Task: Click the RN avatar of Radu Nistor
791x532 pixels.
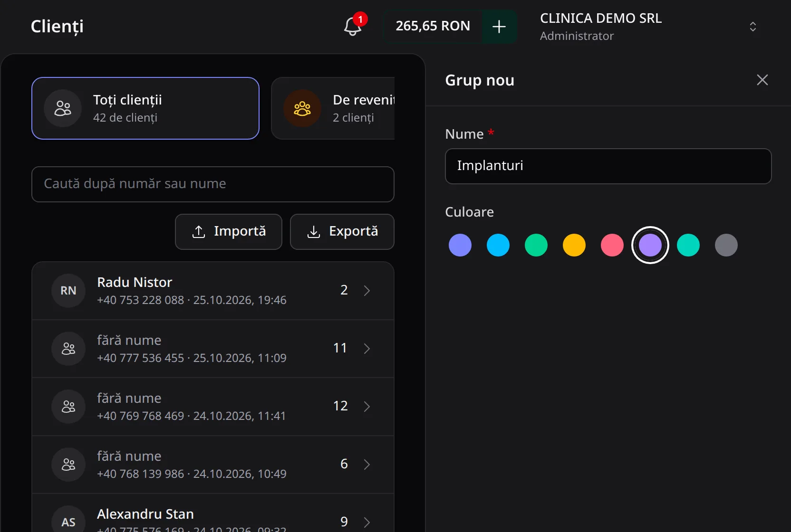Action: point(68,291)
